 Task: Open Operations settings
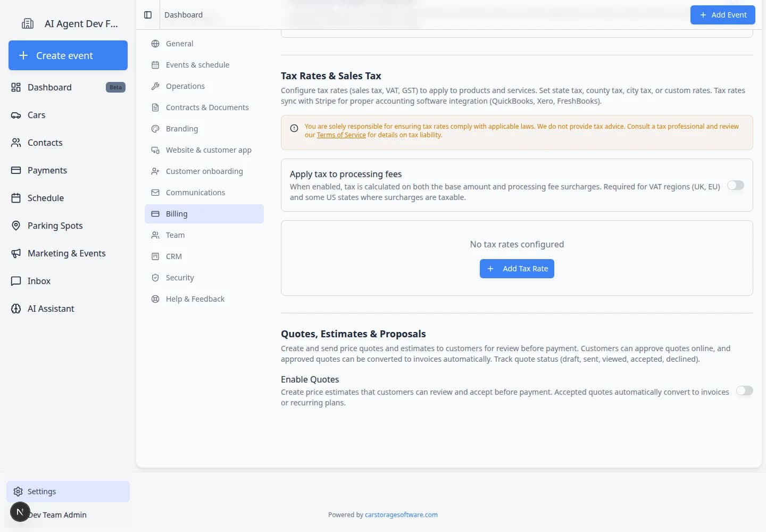(204, 86)
